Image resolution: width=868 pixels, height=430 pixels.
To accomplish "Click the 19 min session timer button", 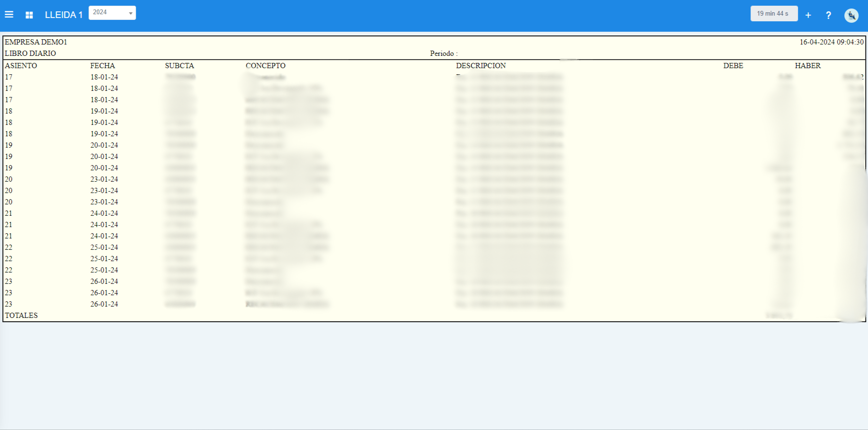I will pyautogui.click(x=773, y=14).
